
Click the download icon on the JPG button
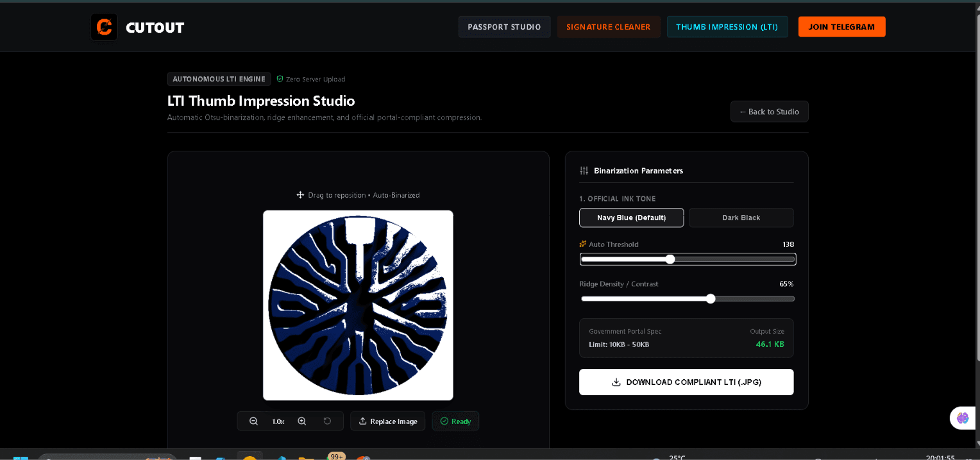point(616,382)
